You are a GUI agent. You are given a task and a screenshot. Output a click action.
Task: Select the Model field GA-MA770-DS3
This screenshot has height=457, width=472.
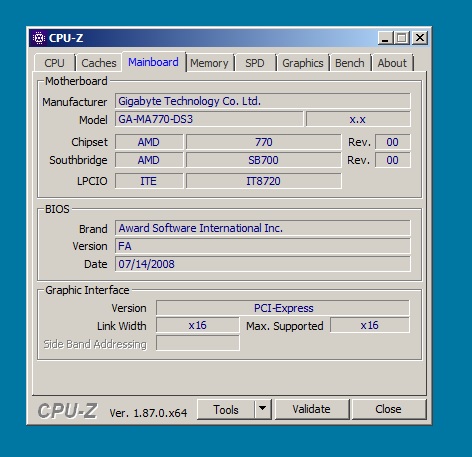click(x=209, y=119)
